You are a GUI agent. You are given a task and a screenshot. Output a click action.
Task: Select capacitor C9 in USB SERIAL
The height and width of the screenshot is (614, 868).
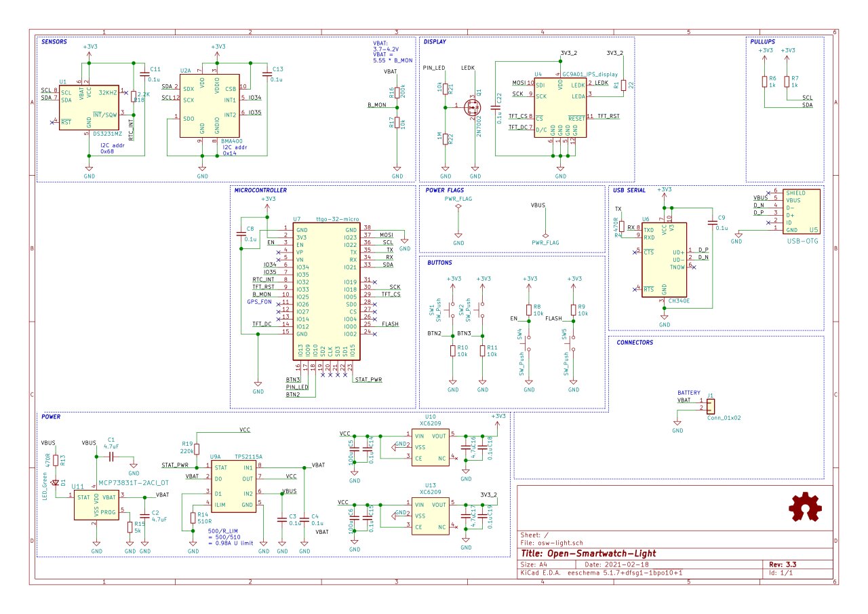[711, 223]
